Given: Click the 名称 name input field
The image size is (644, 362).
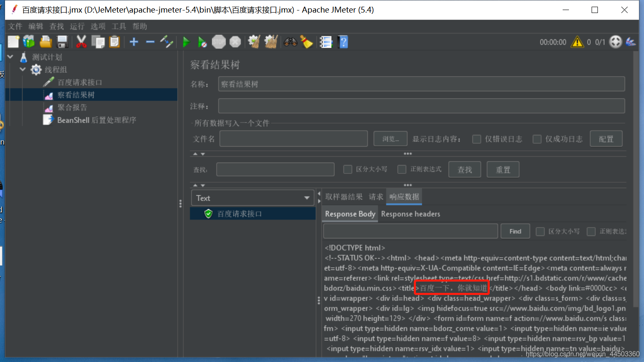Looking at the screenshot, I should point(421,84).
